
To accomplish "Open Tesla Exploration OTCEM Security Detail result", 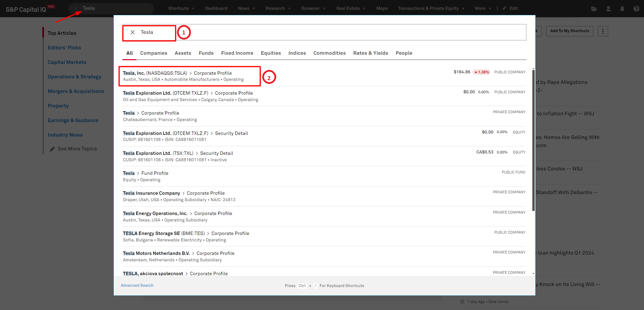I will (x=323, y=136).
